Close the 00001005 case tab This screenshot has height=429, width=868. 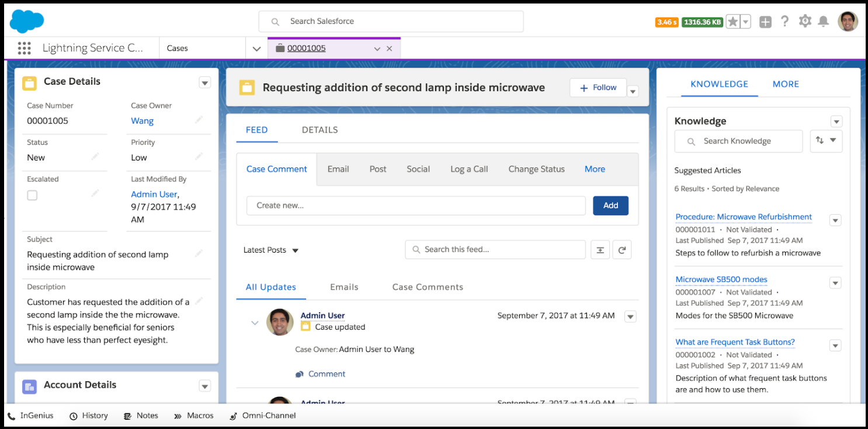click(x=390, y=48)
